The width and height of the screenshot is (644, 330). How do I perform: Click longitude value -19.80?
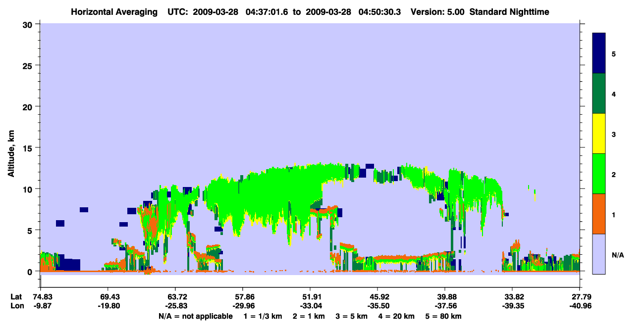click(x=108, y=306)
